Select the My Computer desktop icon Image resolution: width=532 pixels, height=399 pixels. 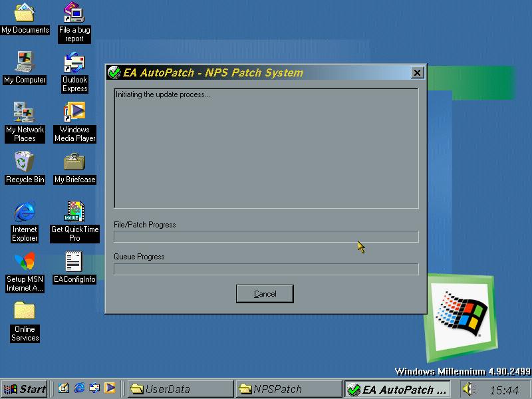click(x=25, y=63)
